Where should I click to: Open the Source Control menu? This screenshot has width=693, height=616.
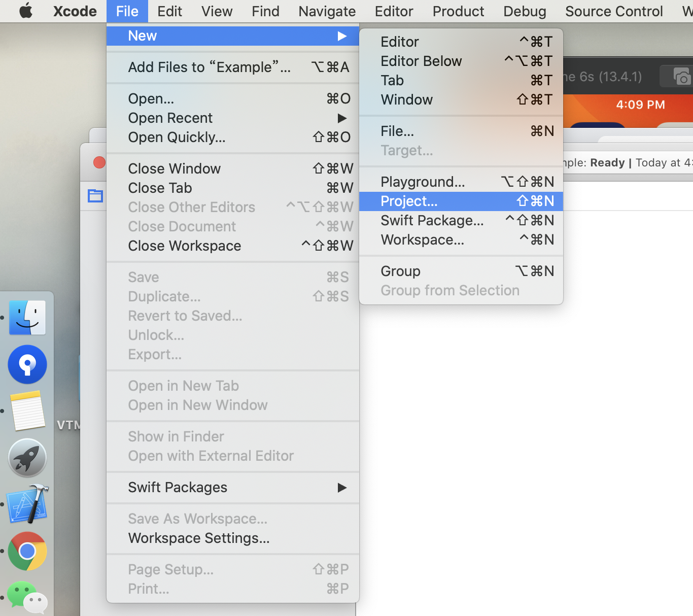614,11
